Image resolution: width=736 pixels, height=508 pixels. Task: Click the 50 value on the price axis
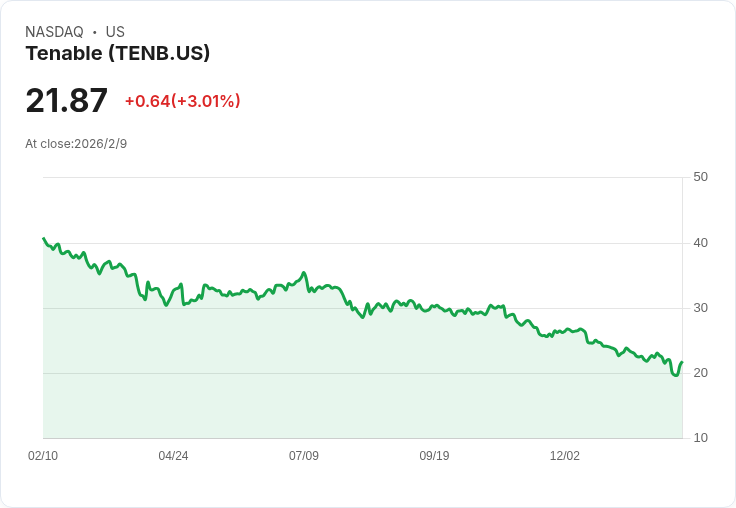coord(700,177)
